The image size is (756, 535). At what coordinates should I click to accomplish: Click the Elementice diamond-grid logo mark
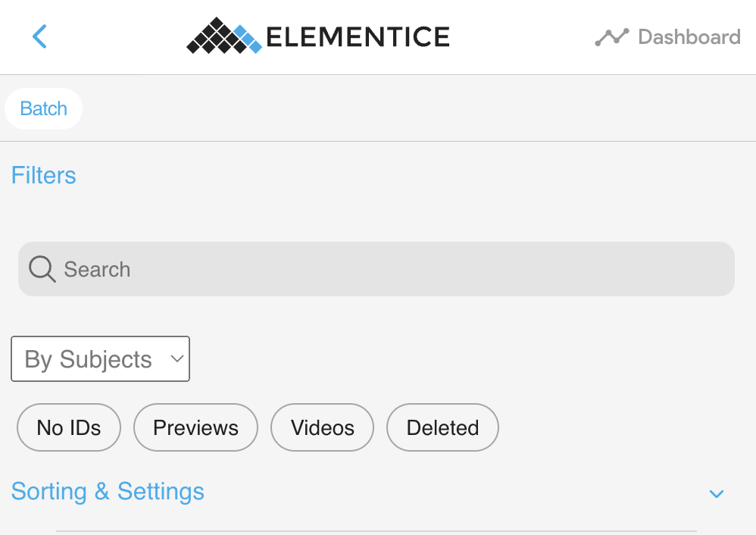(x=224, y=36)
